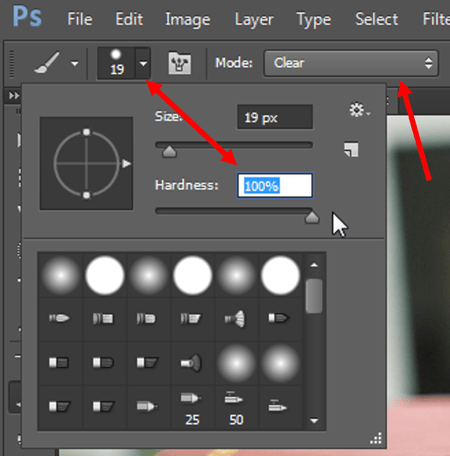
Task: Select the brush preset labeled 25
Action: click(192, 408)
